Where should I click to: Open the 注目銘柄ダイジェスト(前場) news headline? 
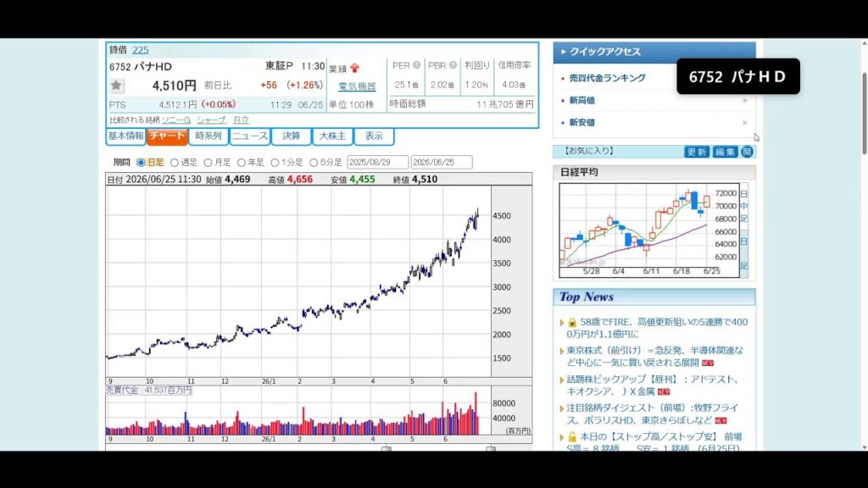[x=653, y=413]
